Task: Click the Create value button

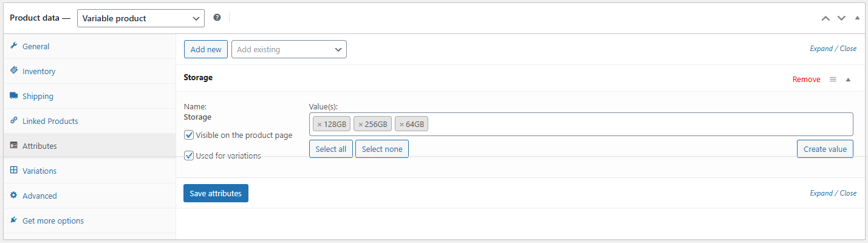Action: 825,149
